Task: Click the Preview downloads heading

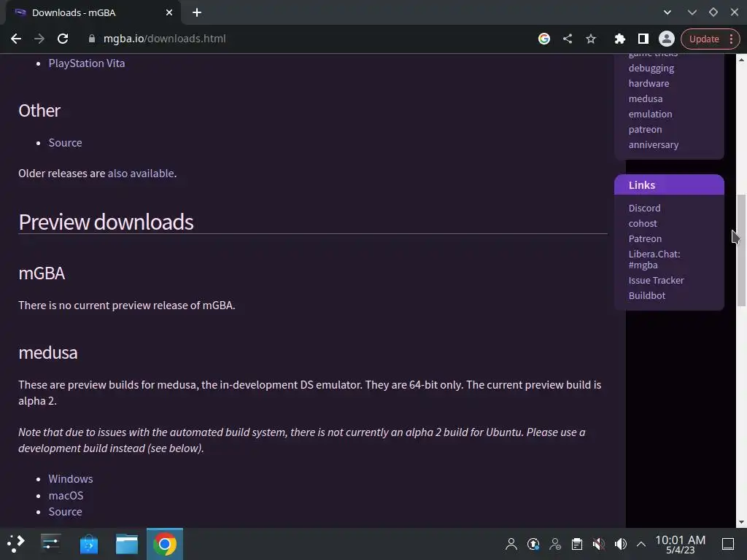Action: [x=106, y=222]
